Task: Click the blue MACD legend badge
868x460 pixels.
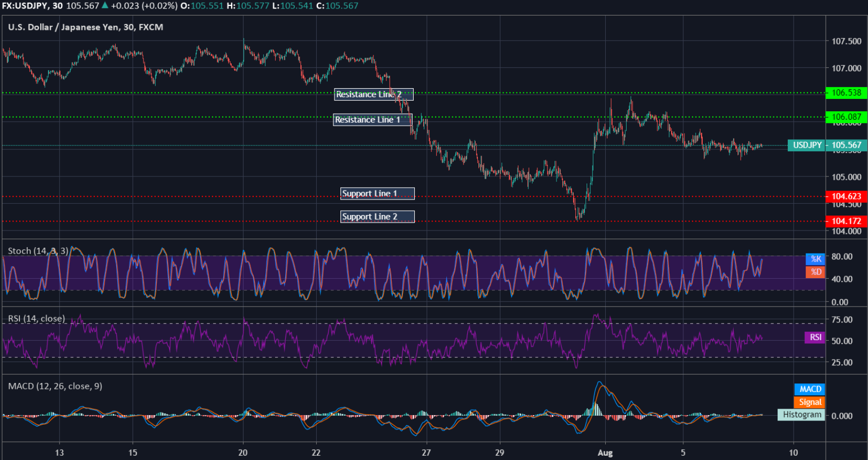Action: (x=810, y=389)
